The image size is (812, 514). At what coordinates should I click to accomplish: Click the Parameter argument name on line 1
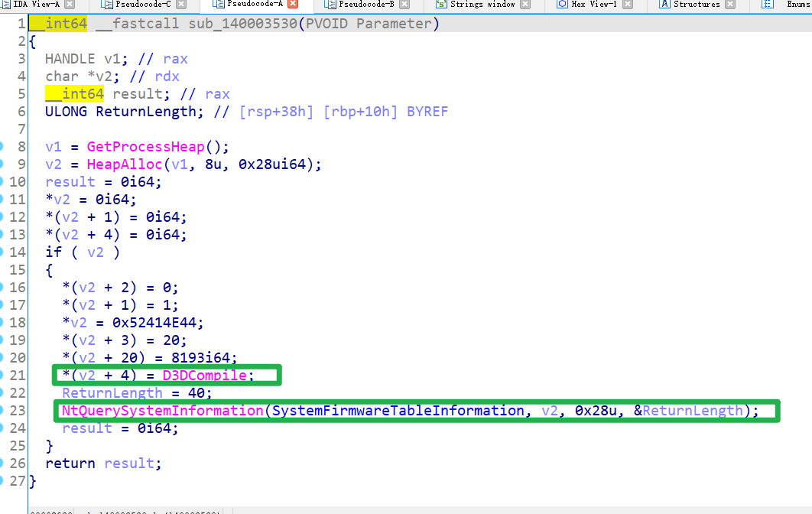(x=394, y=24)
